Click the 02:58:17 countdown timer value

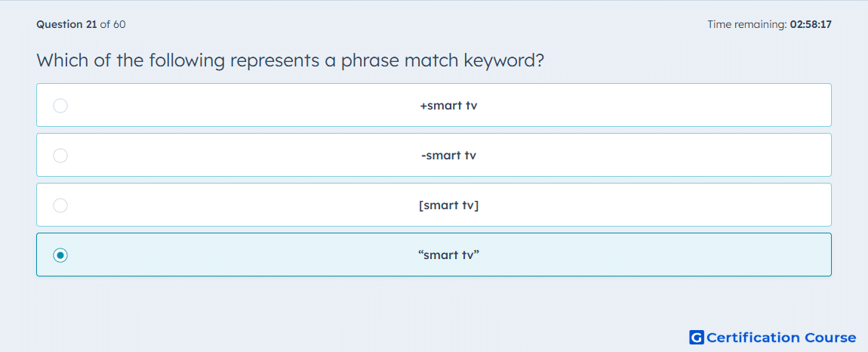tap(811, 24)
